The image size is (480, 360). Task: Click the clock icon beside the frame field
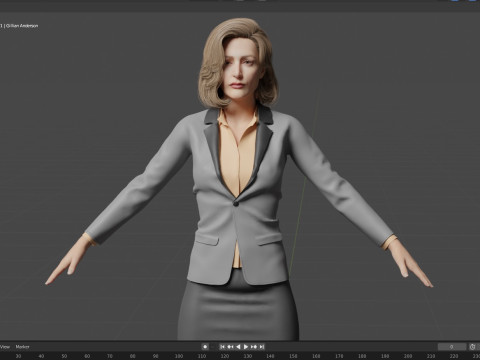tap(473, 347)
